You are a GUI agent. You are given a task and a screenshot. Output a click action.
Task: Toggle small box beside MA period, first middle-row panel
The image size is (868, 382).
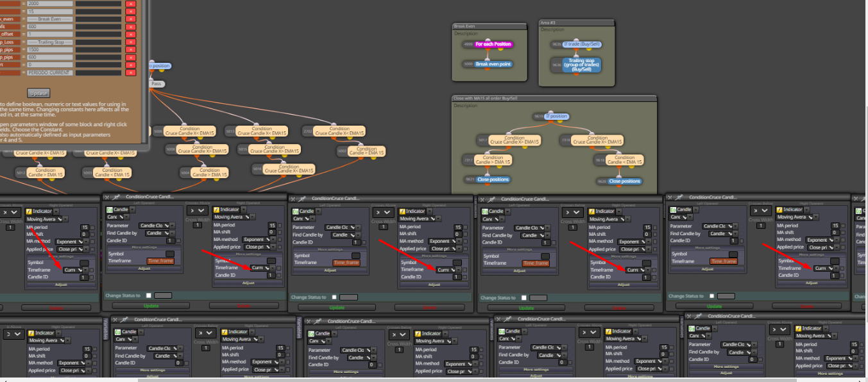[x=280, y=225]
